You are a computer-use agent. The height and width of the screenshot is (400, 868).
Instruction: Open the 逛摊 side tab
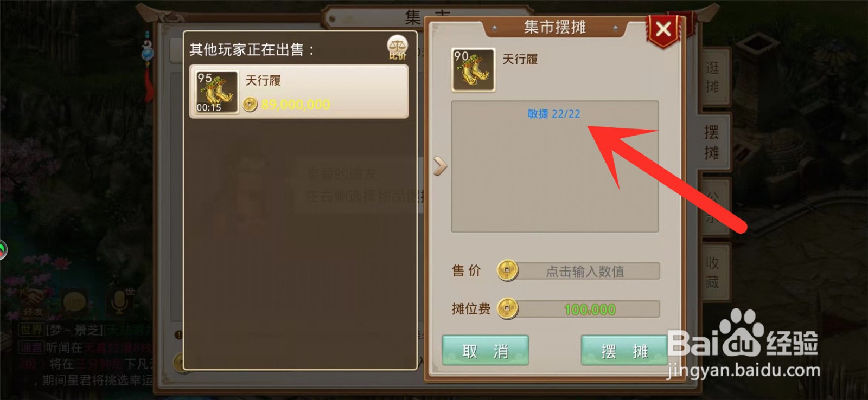[x=712, y=77]
